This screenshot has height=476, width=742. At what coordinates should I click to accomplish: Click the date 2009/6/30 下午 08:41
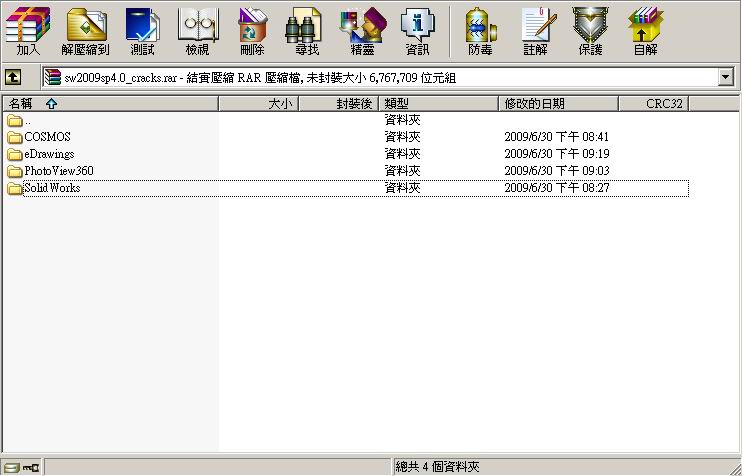coord(556,137)
